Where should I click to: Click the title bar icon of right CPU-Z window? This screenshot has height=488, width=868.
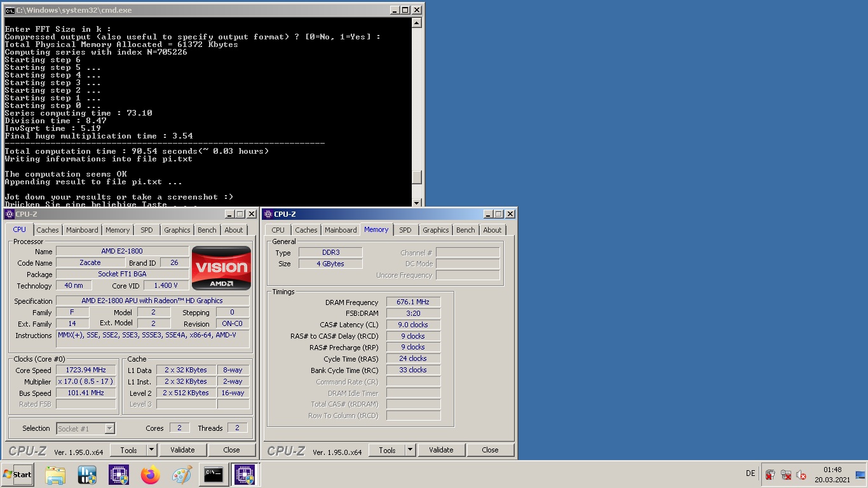[268, 214]
